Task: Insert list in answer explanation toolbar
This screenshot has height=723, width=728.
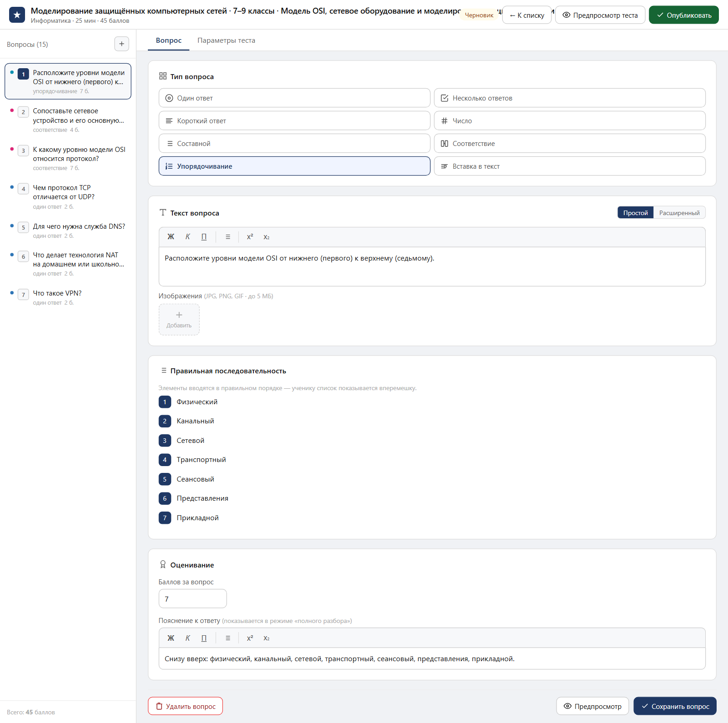Action: click(x=228, y=638)
